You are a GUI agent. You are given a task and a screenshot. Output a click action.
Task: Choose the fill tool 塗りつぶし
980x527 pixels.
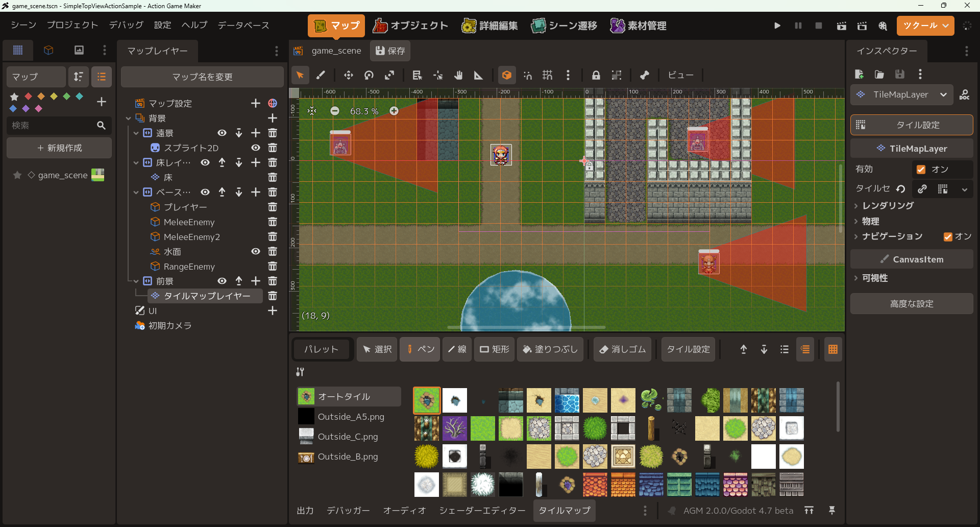550,349
